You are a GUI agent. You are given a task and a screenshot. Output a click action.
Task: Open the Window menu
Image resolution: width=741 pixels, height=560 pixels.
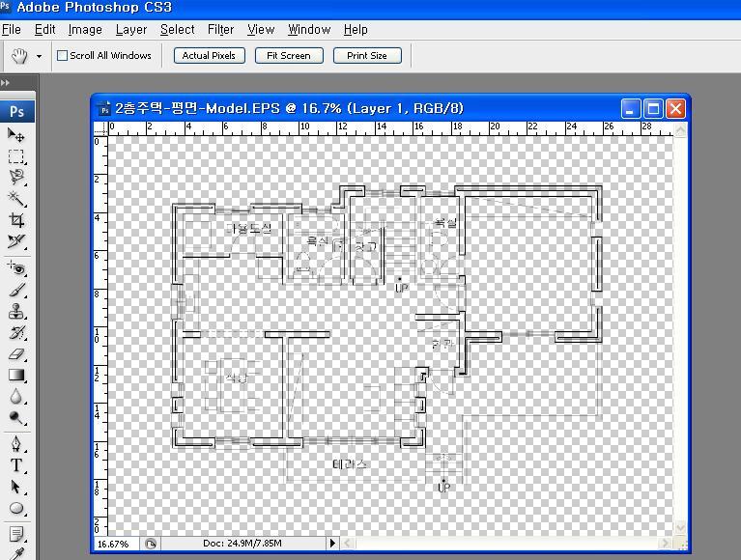(309, 30)
